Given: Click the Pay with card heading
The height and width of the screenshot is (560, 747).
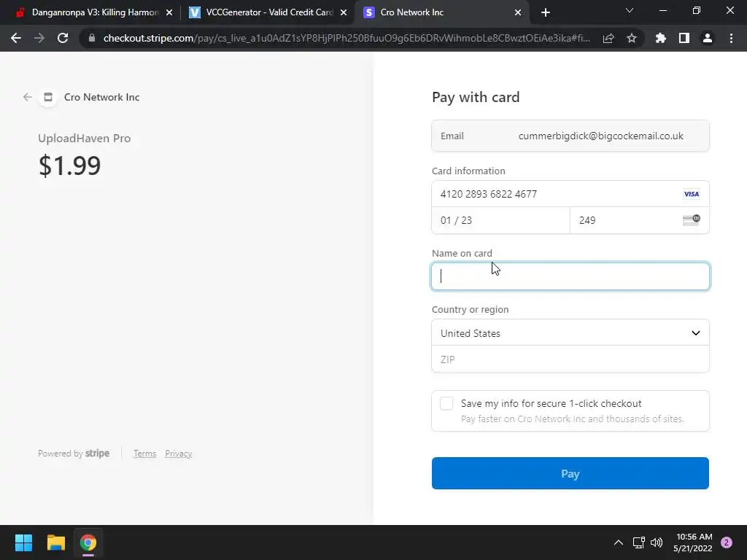Looking at the screenshot, I should [x=476, y=97].
